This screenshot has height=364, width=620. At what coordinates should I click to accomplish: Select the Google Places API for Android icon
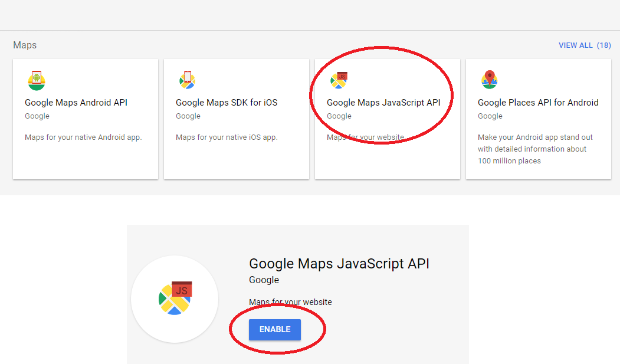[x=490, y=80]
